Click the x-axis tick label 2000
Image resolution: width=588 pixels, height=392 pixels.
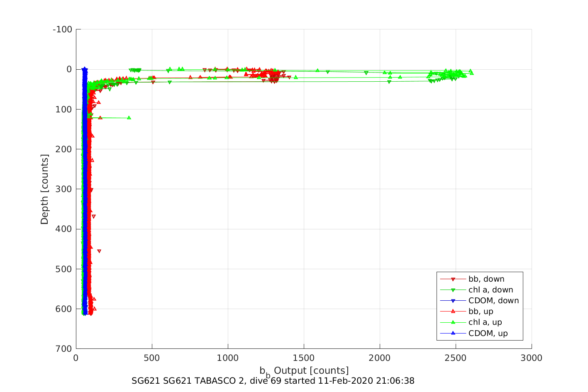pyautogui.click(x=380, y=358)
